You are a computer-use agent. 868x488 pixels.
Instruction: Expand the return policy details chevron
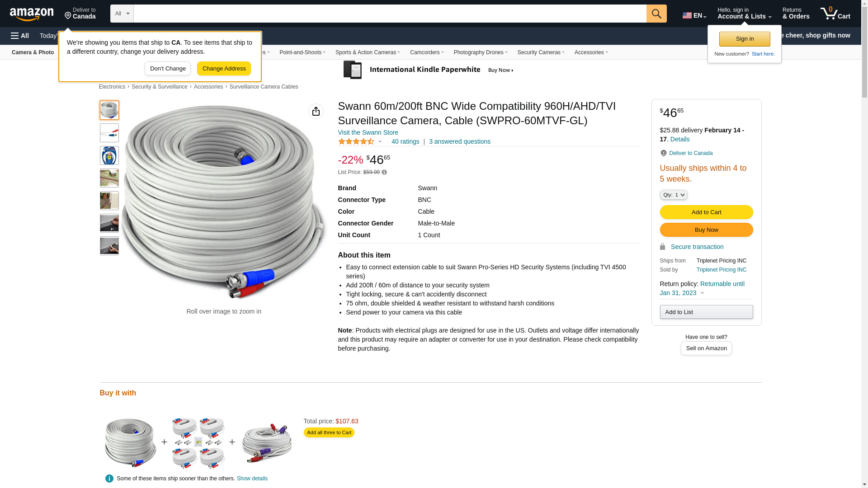click(702, 293)
